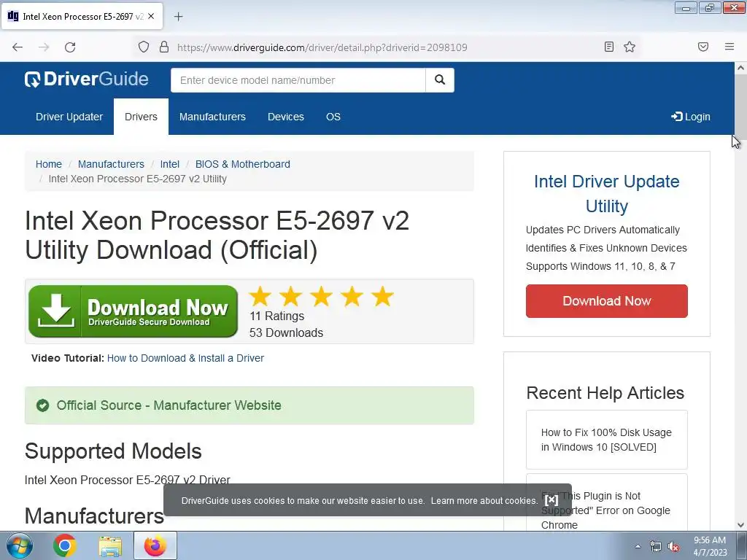Click Supported Models heading

click(113, 451)
